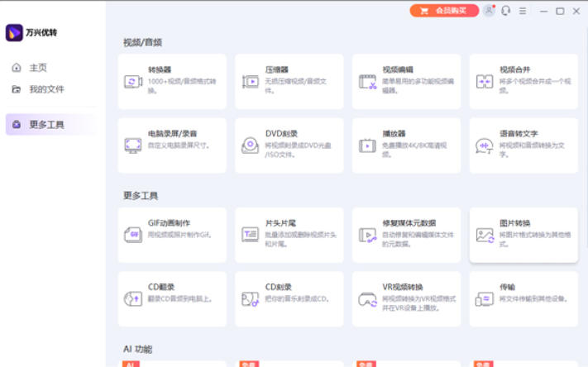Click the 电脑录屏/录音 title text
Screen dimensions: 588x367
point(173,133)
